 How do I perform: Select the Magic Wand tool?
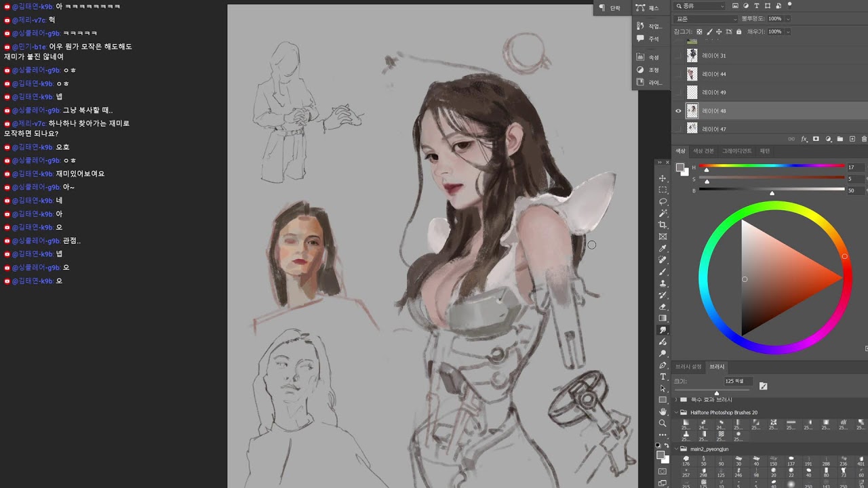click(x=663, y=213)
